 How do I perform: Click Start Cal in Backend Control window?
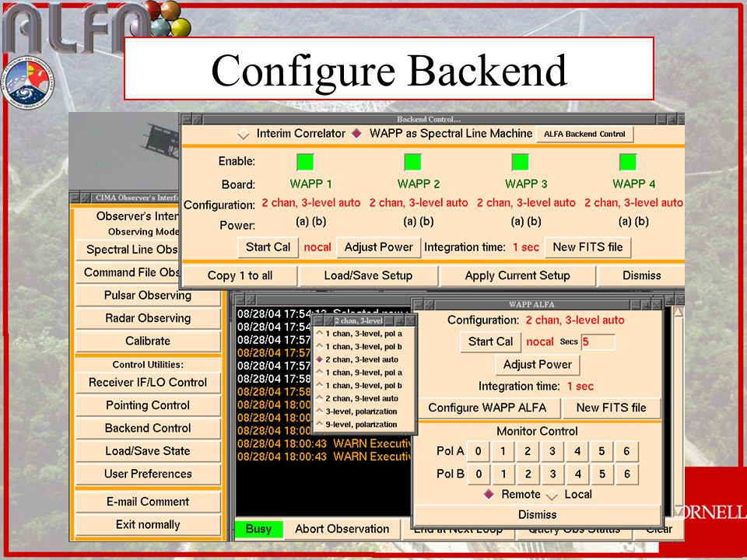click(x=268, y=247)
